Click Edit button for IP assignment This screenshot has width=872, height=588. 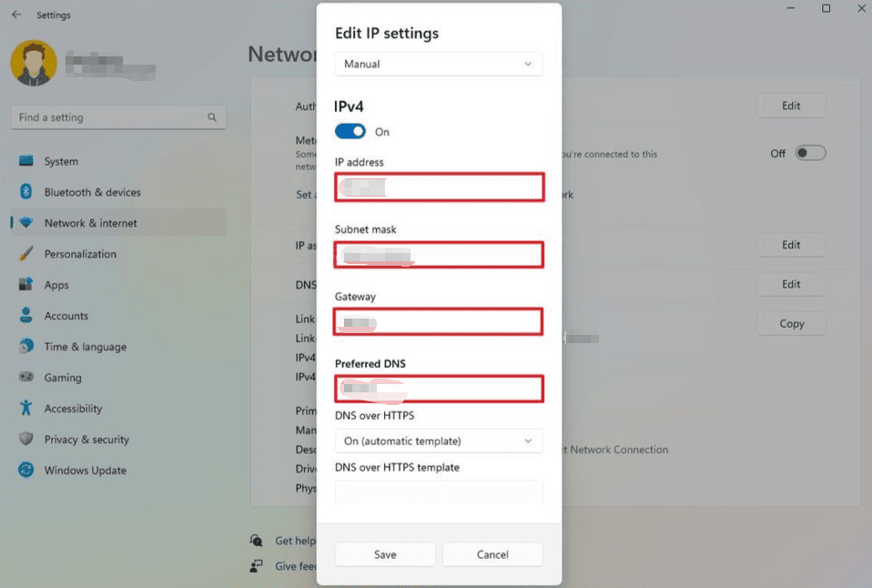point(791,245)
